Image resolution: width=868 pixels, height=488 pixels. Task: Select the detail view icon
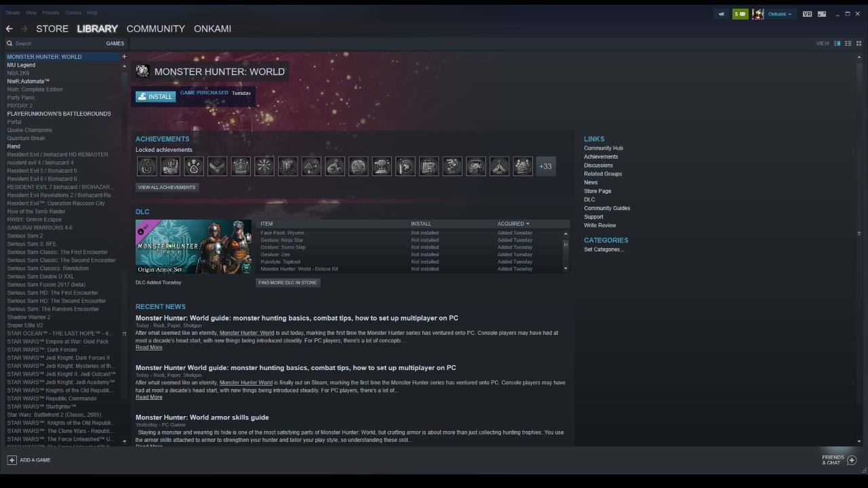pyautogui.click(x=837, y=43)
